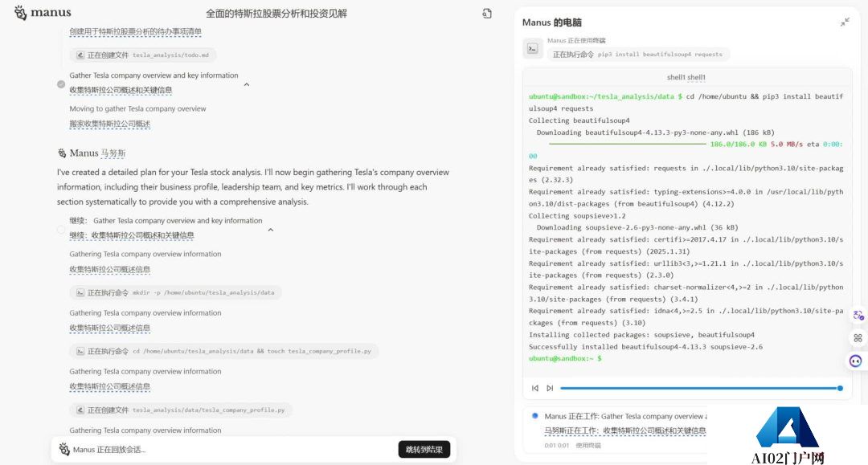Click the terminal prompt ubuntu@sandbox:~ $
868x465 pixels.
coord(565,358)
